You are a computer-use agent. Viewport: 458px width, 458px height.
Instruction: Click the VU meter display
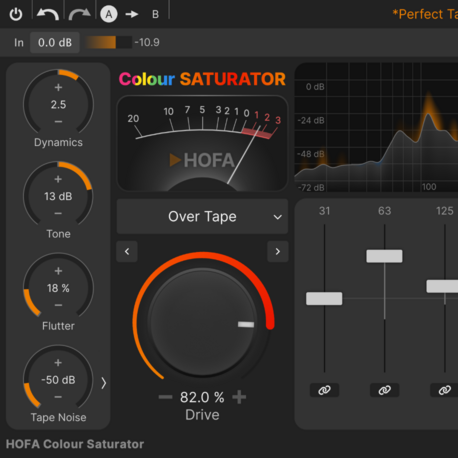pyautogui.click(x=202, y=143)
